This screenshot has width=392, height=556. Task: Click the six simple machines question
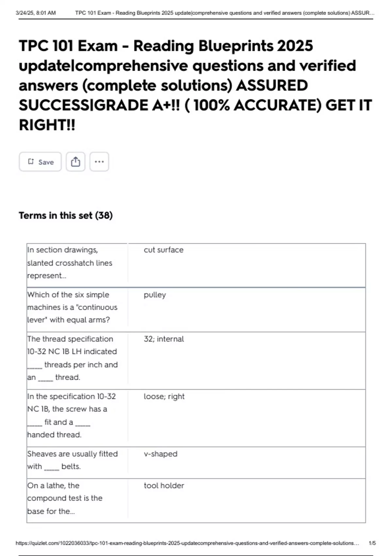coord(72,307)
